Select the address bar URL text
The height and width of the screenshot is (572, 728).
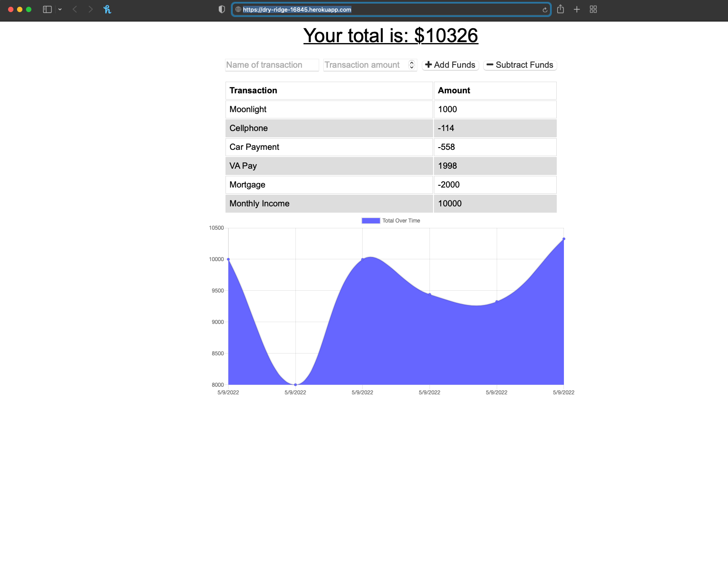click(x=296, y=9)
